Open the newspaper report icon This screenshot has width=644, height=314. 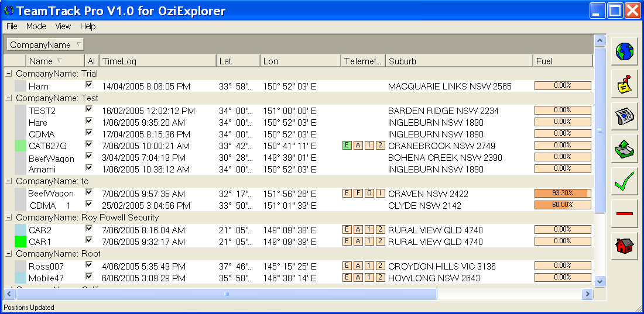point(624,117)
